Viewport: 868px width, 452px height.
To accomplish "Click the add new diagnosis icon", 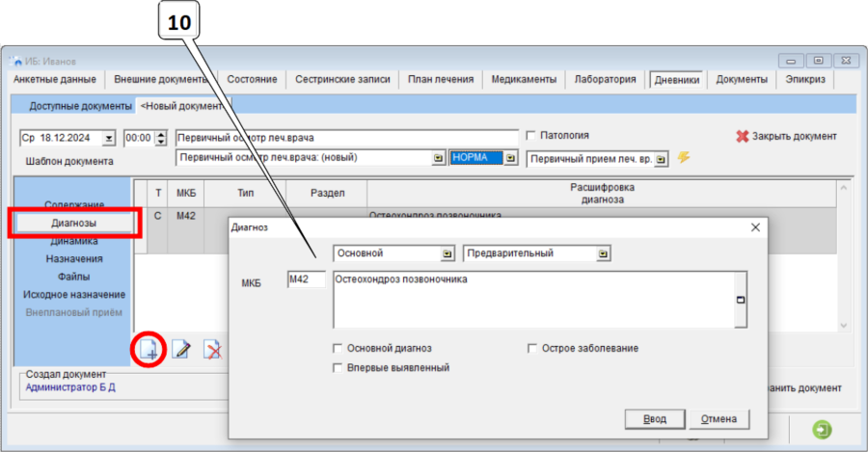I will pos(149,350).
